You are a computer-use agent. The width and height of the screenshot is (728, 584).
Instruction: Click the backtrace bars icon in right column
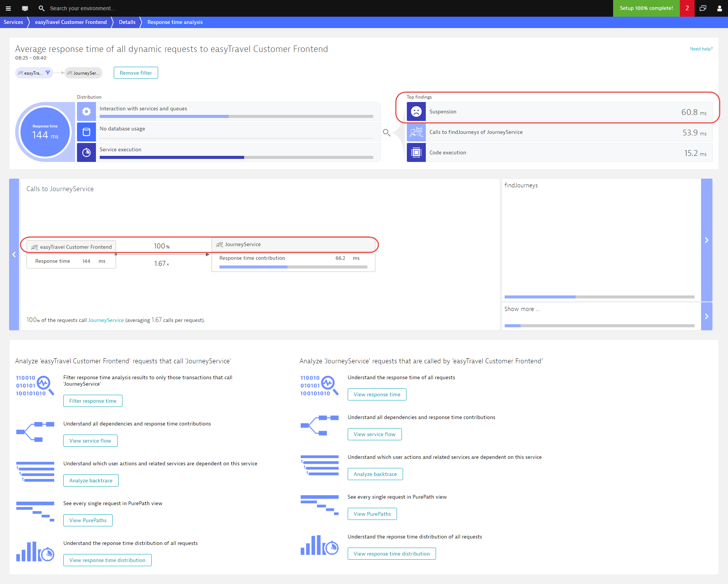[319, 465]
